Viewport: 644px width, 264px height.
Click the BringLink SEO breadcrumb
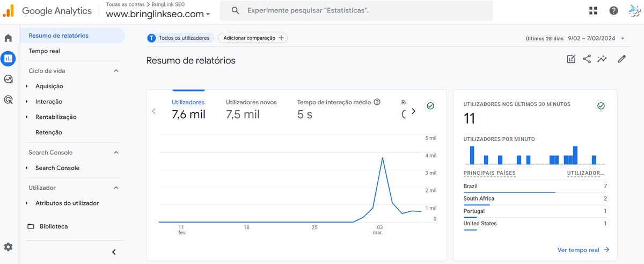tap(169, 4)
